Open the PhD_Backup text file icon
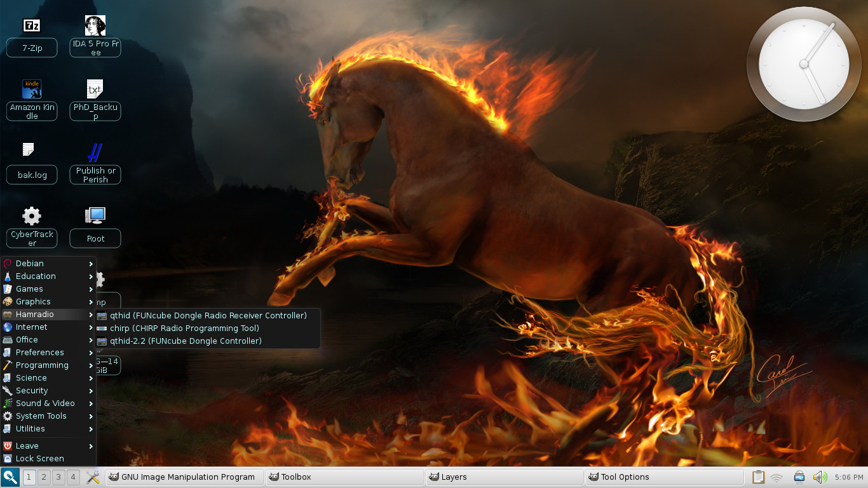 (95, 90)
